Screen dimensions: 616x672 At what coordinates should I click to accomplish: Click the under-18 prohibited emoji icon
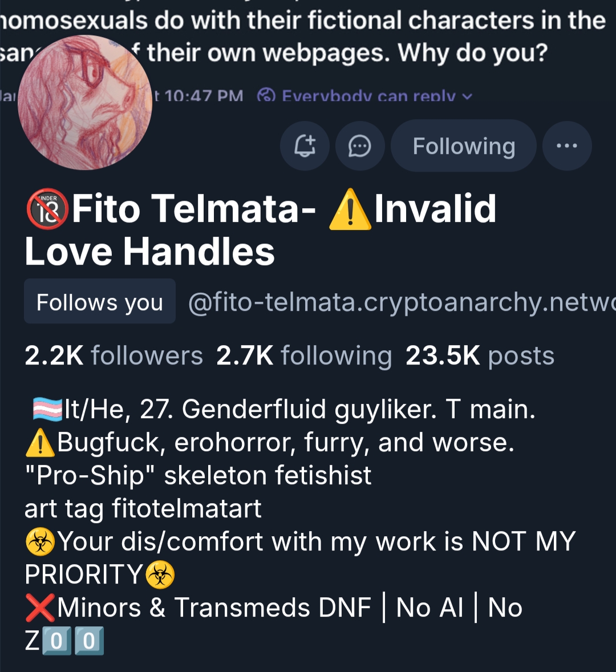point(47,209)
